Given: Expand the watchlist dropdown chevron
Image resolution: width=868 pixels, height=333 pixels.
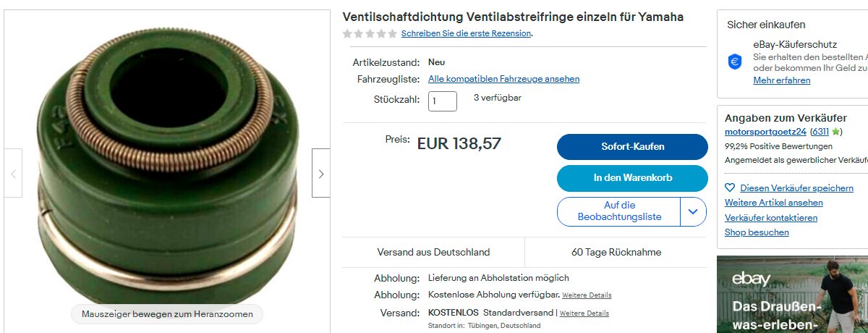Looking at the screenshot, I should [x=693, y=211].
